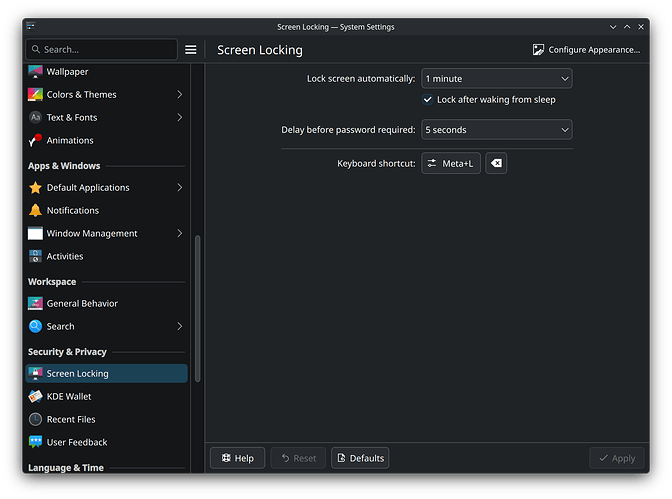The width and height of the screenshot is (672, 499).
Task: Click the sidebar scrollbar handle
Action: [198, 308]
